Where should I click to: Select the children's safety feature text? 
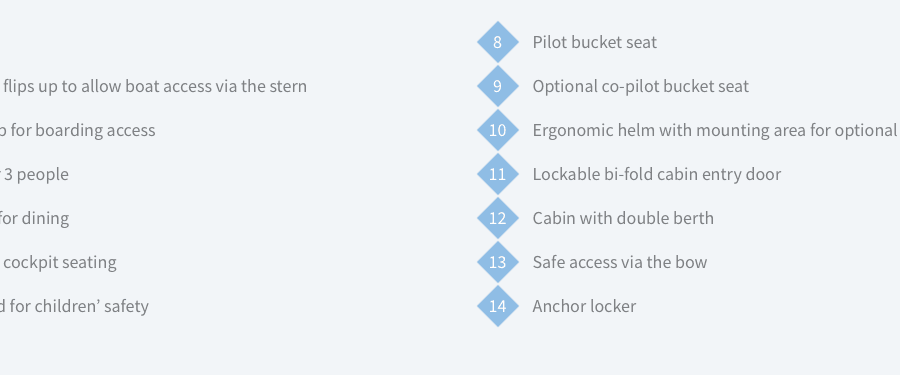(75, 306)
